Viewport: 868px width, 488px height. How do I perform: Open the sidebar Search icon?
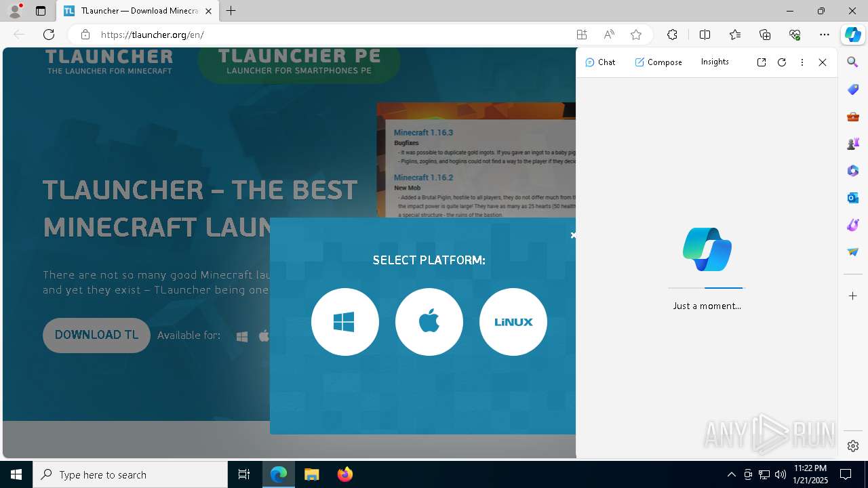[853, 62]
